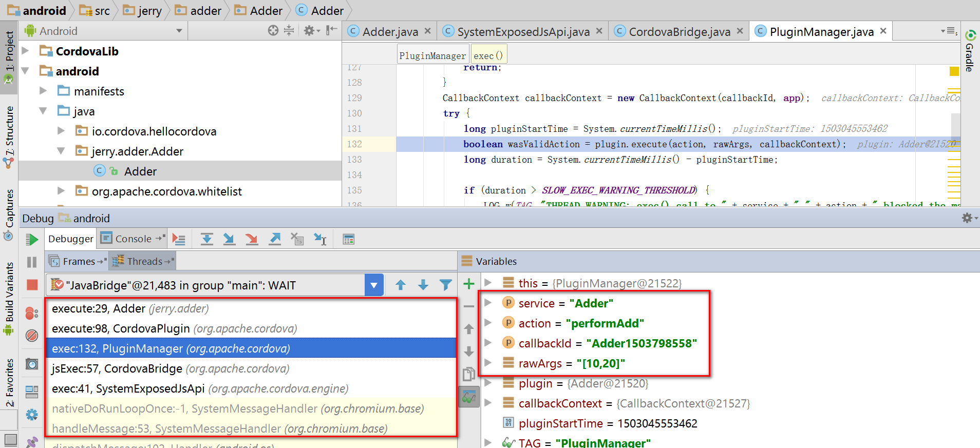Hide the Project tool window
This screenshot has height=448, width=980.
pos(332,31)
